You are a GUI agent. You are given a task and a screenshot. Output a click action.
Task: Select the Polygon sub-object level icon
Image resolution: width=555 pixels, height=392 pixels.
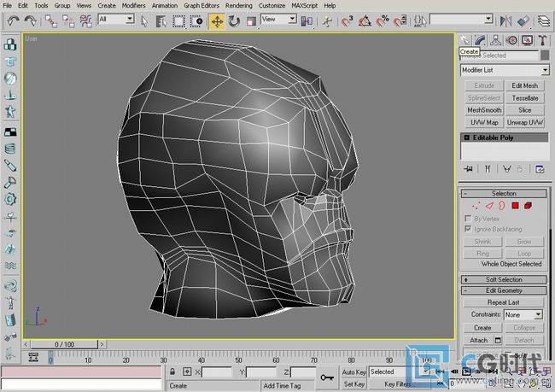(515, 205)
